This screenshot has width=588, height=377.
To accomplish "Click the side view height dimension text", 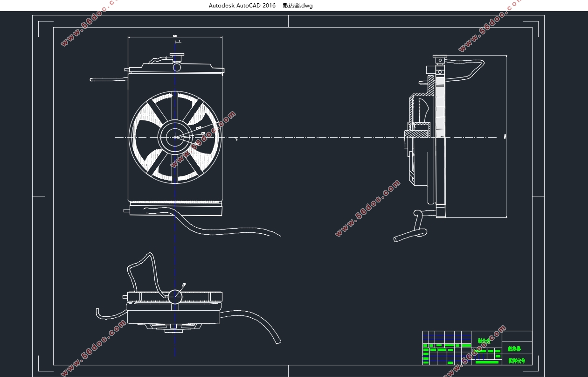I will [x=505, y=137].
